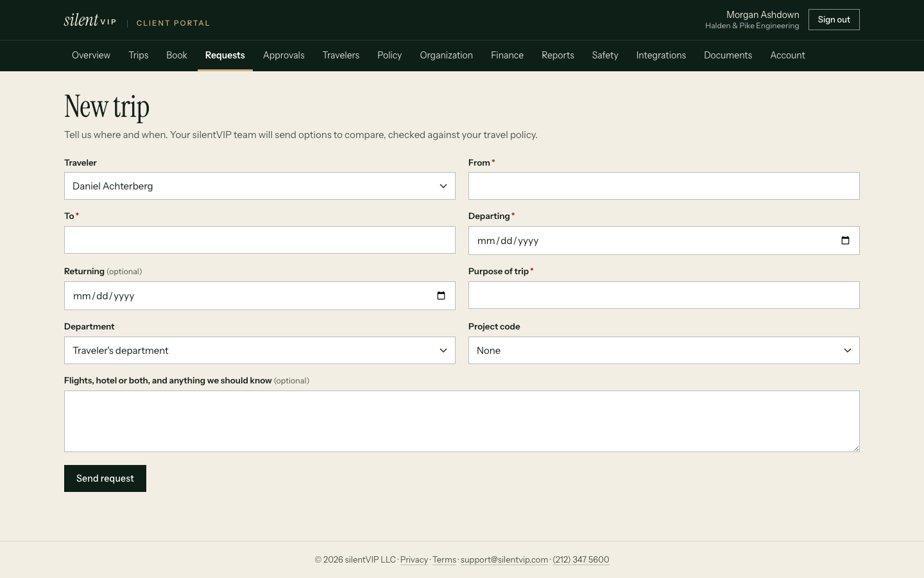The image size is (924, 578).
Task: Go to the Account tab
Action: tap(787, 55)
